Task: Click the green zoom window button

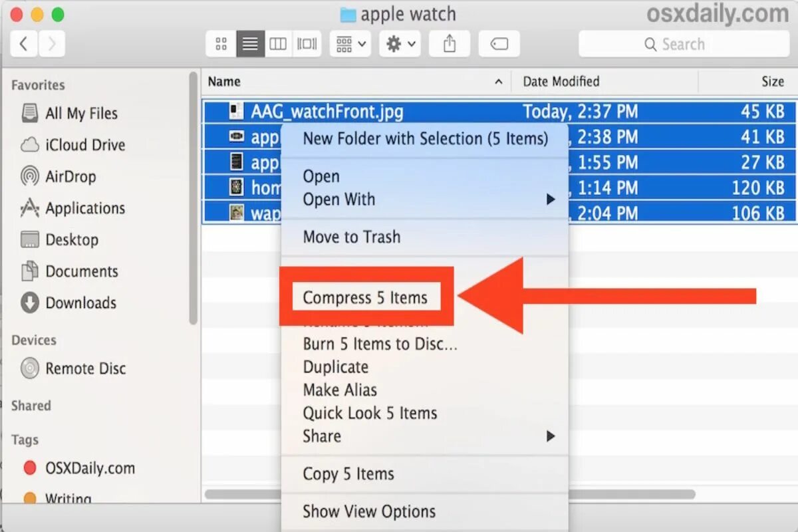Action: [x=59, y=14]
